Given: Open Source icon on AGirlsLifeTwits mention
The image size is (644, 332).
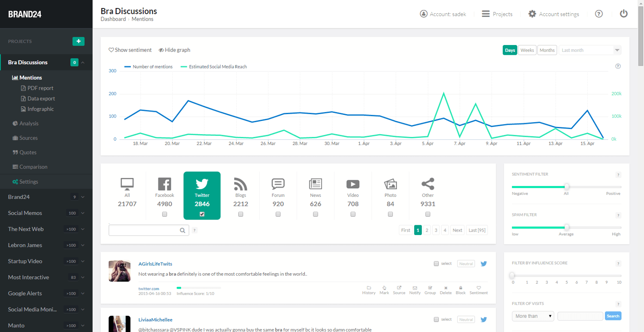Looking at the screenshot, I should pos(399,288).
